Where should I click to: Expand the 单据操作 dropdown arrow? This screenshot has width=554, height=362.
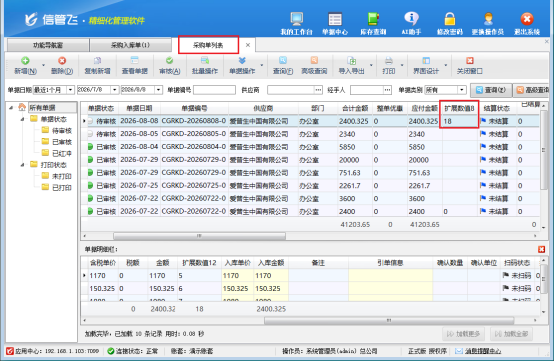(261, 65)
